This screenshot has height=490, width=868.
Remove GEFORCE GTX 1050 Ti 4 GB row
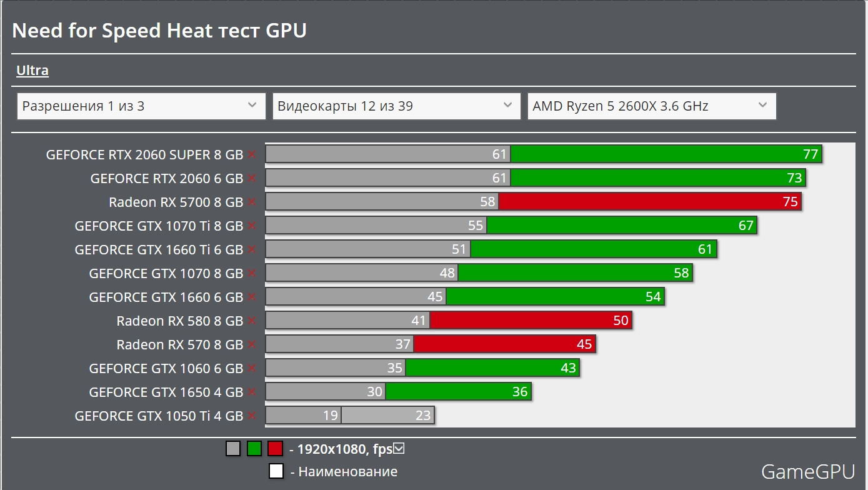click(x=252, y=416)
